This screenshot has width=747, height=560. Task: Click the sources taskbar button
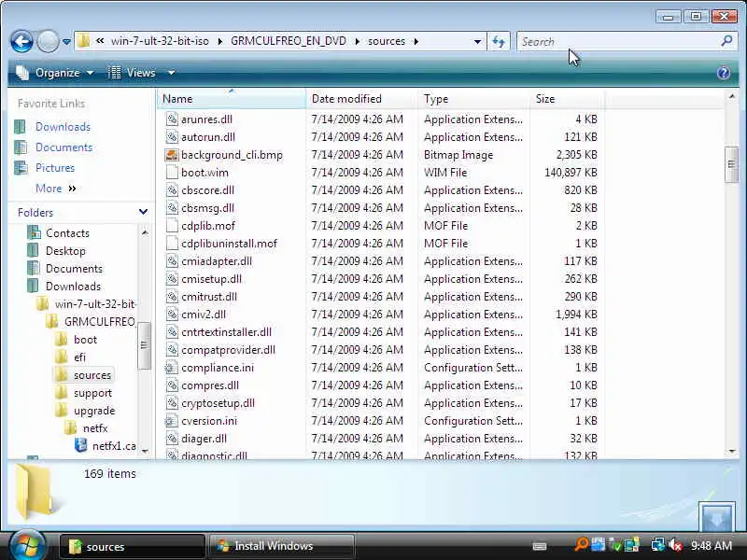pyautogui.click(x=133, y=546)
